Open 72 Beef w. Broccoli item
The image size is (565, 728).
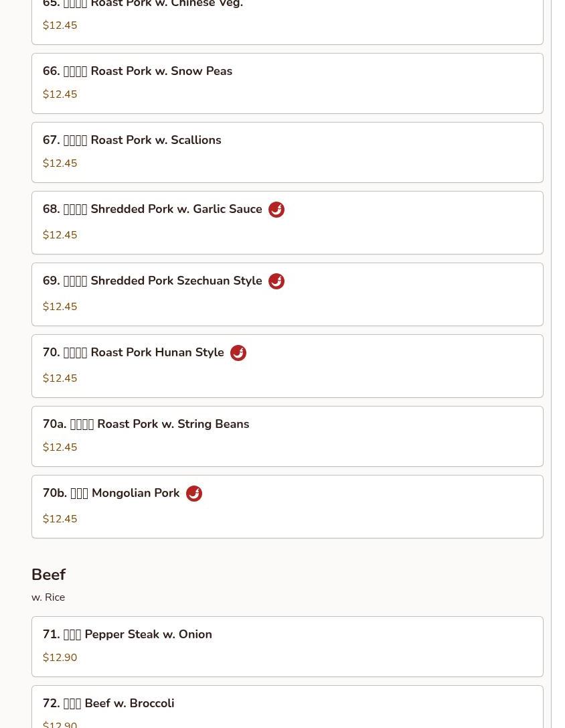(287, 707)
